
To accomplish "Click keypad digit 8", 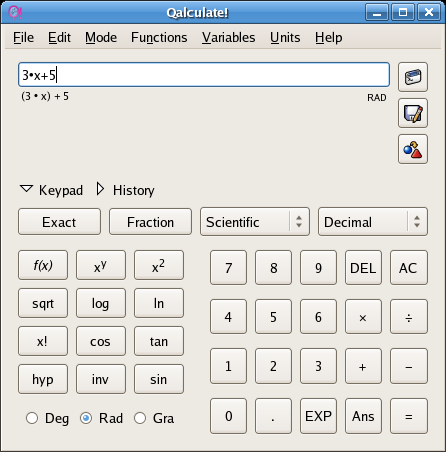I will [274, 268].
